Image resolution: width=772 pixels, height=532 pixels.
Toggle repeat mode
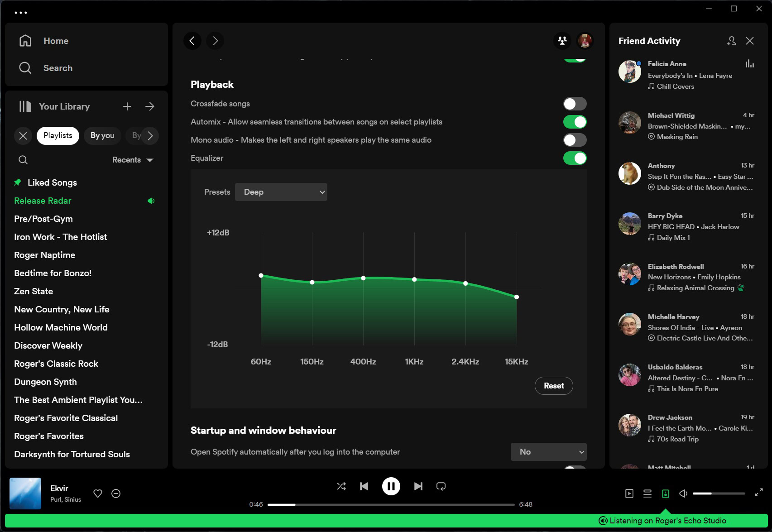[441, 486]
